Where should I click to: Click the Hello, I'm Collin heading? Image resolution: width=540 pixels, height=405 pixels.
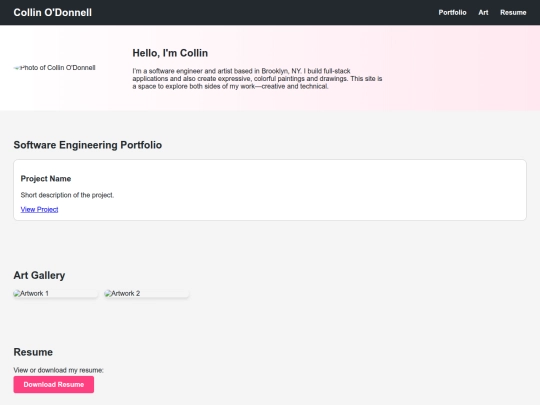pos(170,53)
